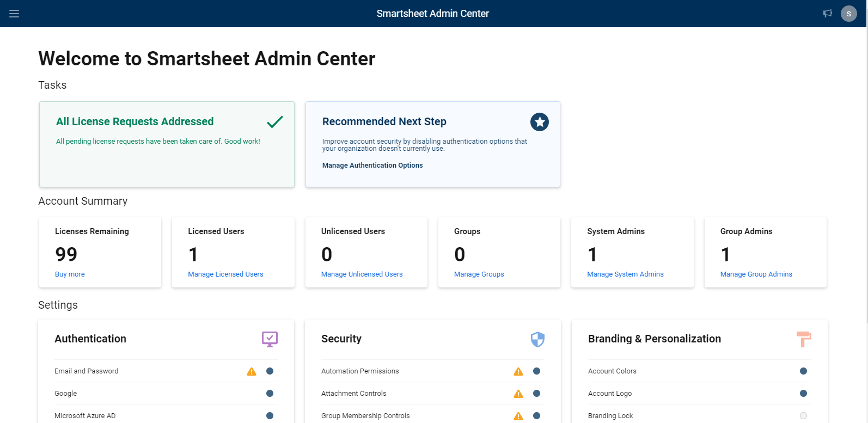Click the status dot for Email and Password
The width and height of the screenshot is (868, 423).
[x=270, y=371]
